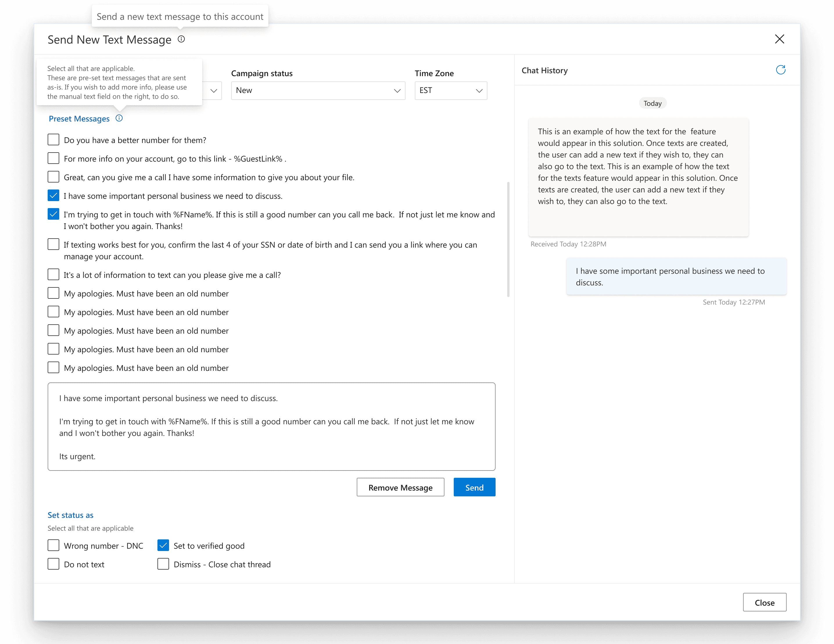Check Dismiss - Close chat thread
The height and width of the screenshot is (644, 834).
tap(163, 564)
